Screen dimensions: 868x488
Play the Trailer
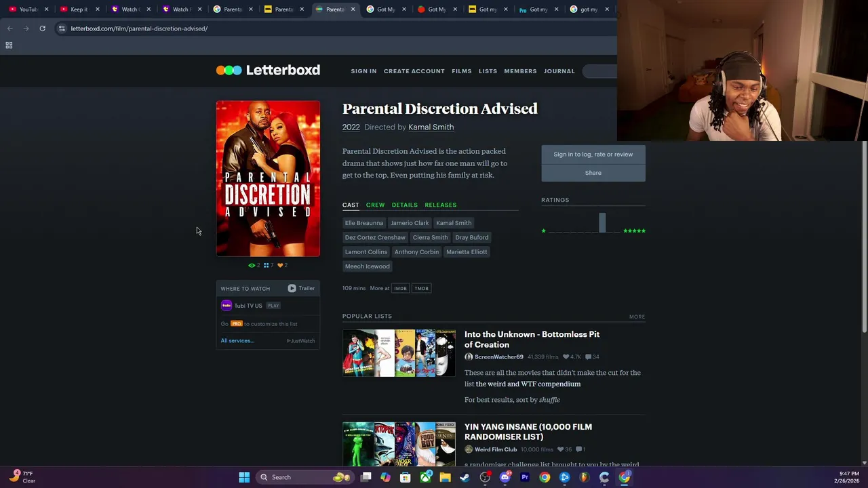(301, 289)
